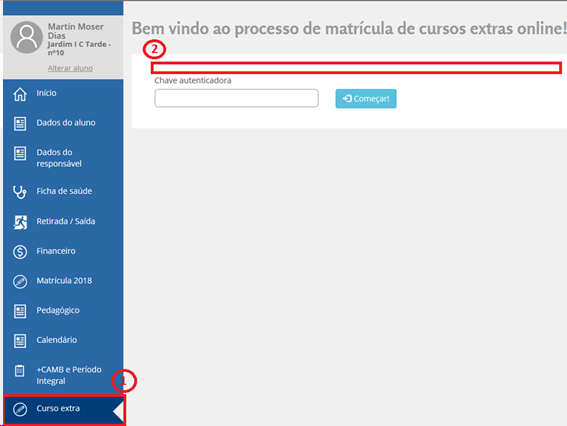Click the running person icon for Retirada / Saída
567x426 pixels.
coord(20,222)
